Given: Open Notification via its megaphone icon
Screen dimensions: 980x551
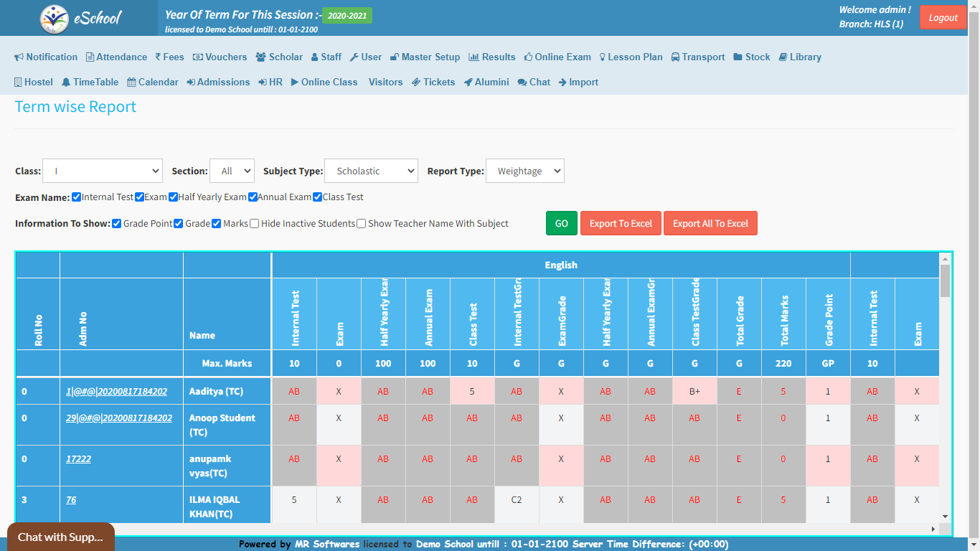Looking at the screenshot, I should point(19,57).
